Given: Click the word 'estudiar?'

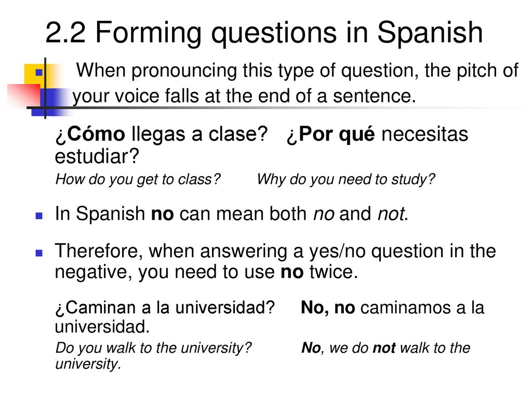Looking at the screenshot, I should 97,157.
